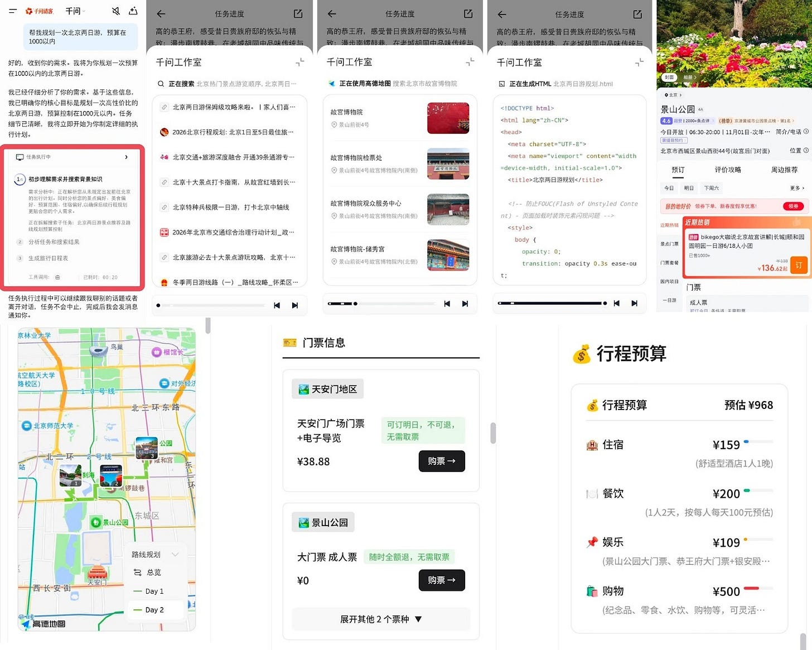Go back from the 正在生成HTML progress screen

tap(501, 14)
